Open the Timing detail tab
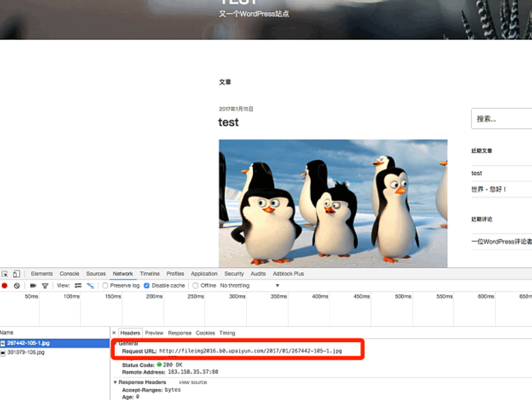The height and width of the screenshot is (400, 532). click(227, 333)
